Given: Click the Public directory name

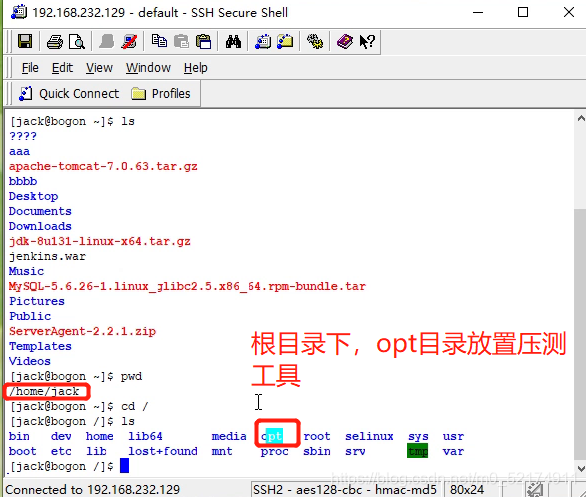Looking at the screenshot, I should [x=30, y=316].
